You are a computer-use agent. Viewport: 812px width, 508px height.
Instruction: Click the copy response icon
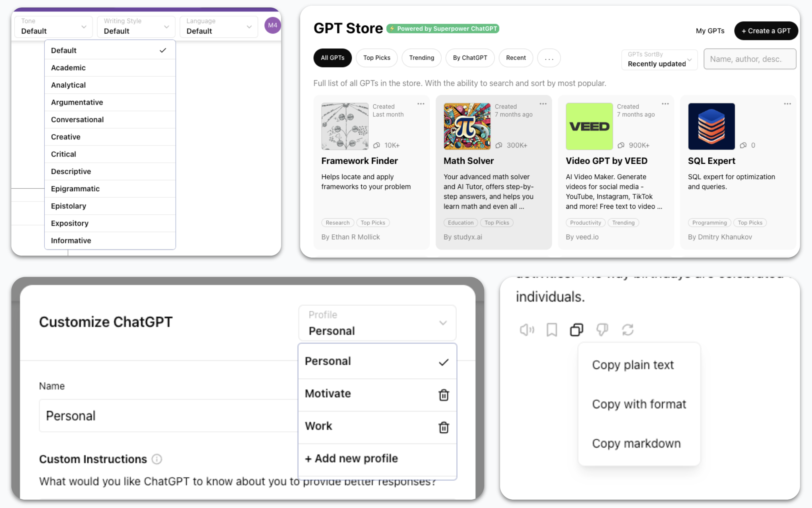tap(577, 330)
